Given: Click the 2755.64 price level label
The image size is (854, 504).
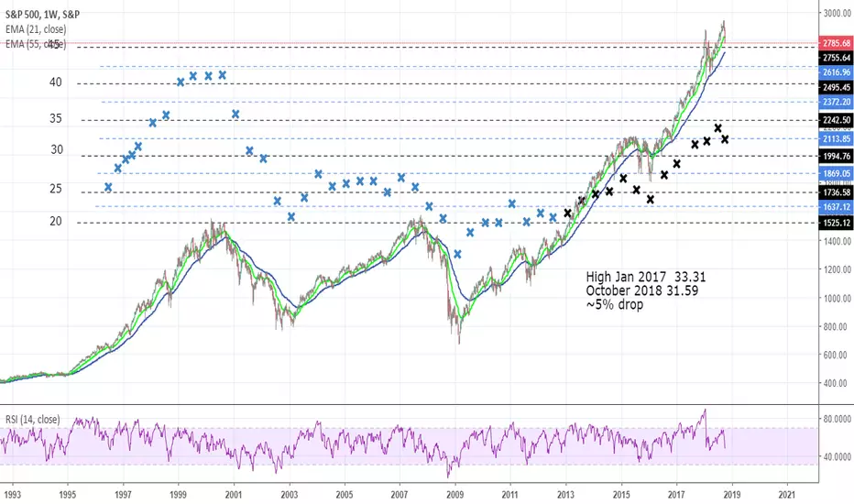Looking at the screenshot, I should click(836, 58).
